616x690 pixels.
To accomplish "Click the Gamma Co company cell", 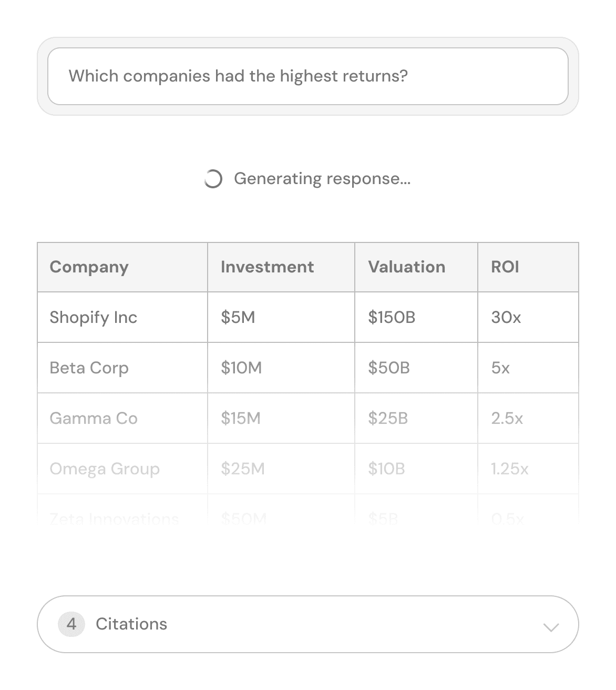I will [122, 419].
